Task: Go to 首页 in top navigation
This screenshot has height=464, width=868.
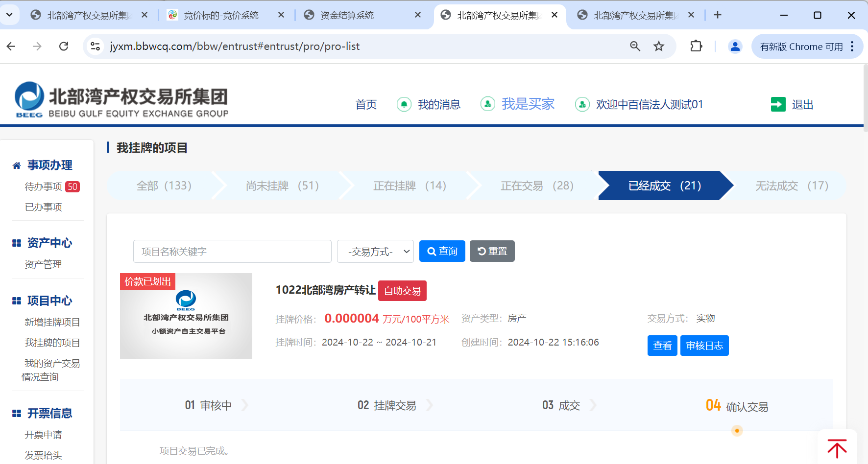Action: click(x=366, y=104)
